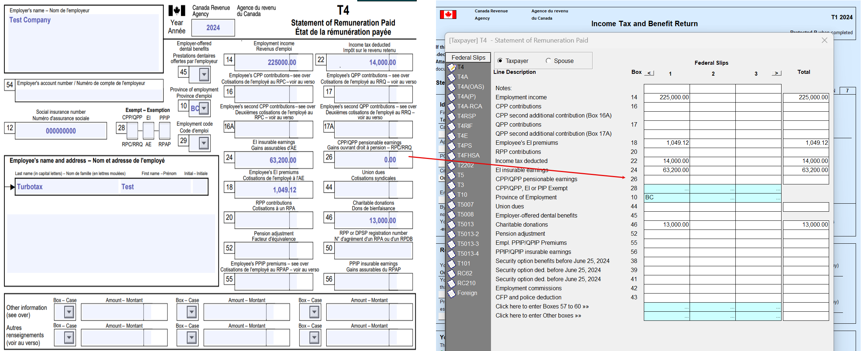This screenshot has height=351, width=868.
Task: Open the T5013-4 slip icon
Action: click(x=452, y=254)
